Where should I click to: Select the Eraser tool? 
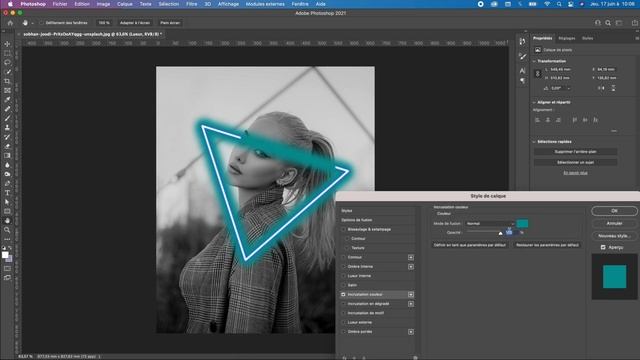(7, 146)
